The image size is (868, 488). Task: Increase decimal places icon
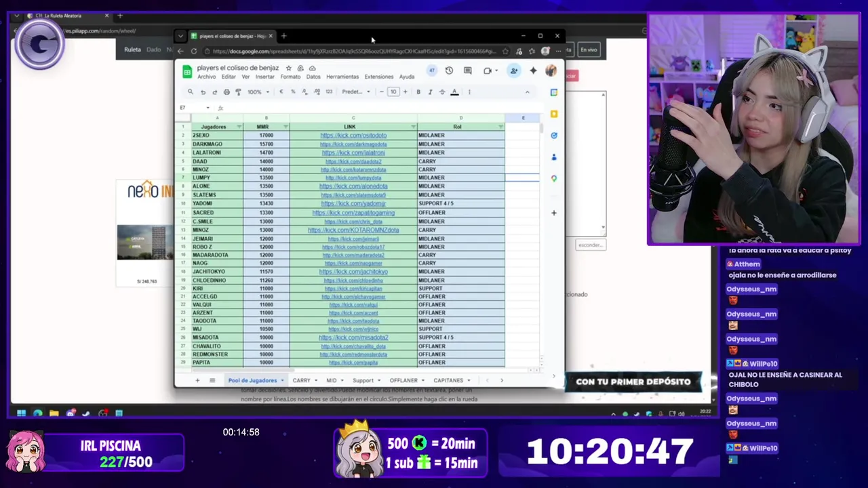tap(317, 92)
